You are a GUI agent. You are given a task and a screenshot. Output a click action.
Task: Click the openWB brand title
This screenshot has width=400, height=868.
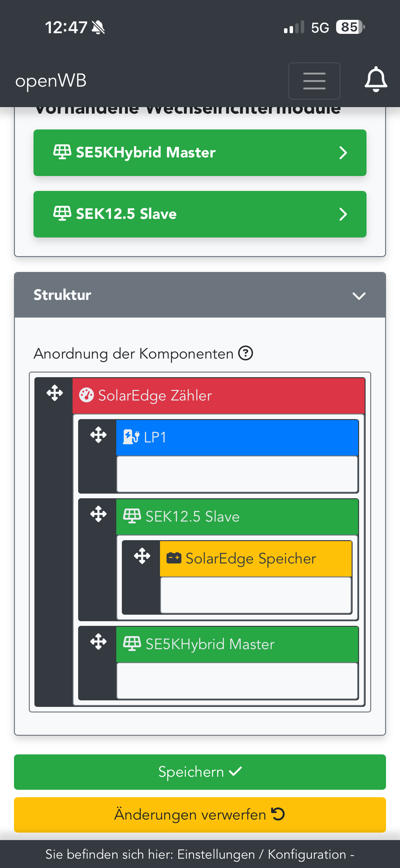tap(51, 81)
